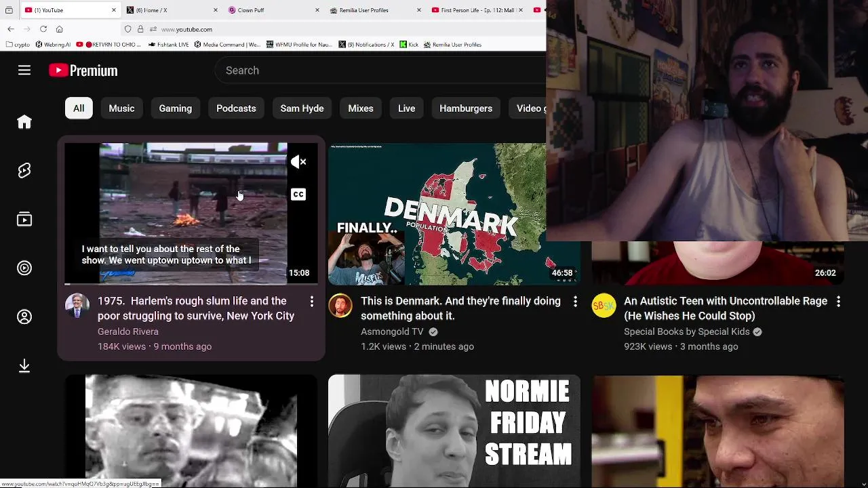Screen dimensions: 868x488
Task: Click the '184K views · 9 months ago' text
Action: coord(155,346)
